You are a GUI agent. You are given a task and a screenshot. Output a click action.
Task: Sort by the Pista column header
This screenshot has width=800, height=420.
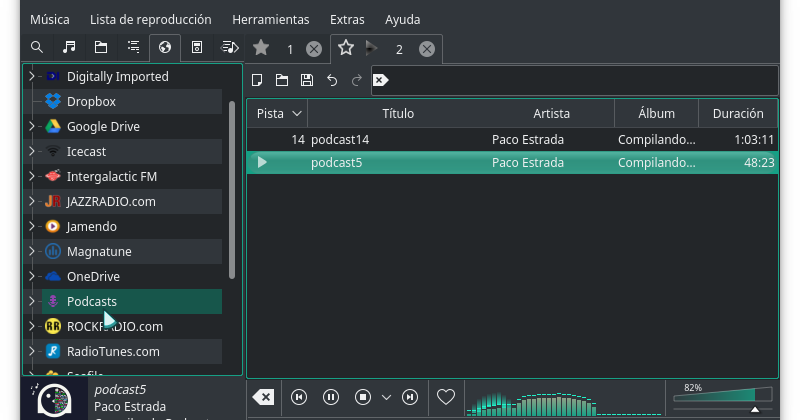pyautogui.click(x=278, y=113)
